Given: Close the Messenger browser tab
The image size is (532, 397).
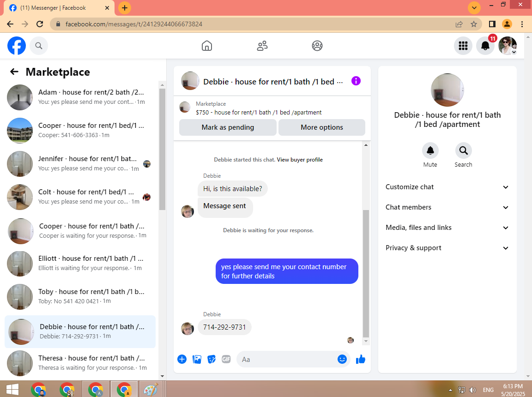Looking at the screenshot, I should pyautogui.click(x=107, y=8).
